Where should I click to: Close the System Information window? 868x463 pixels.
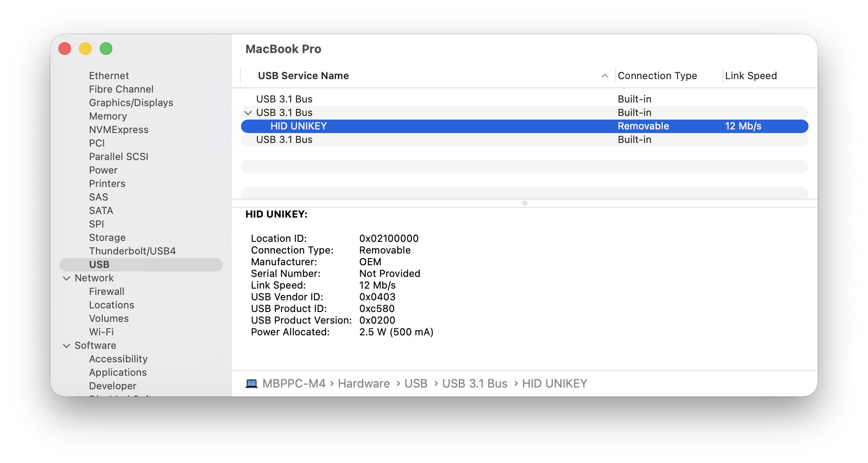coord(65,49)
